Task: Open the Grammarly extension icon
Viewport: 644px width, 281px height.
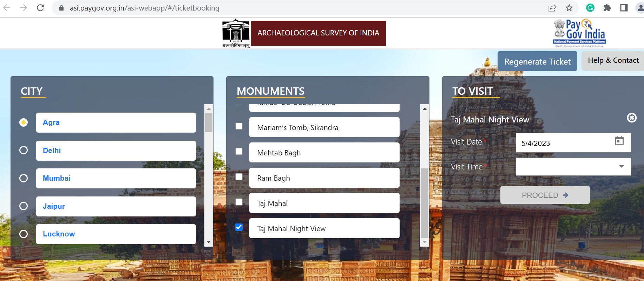Action: click(590, 8)
